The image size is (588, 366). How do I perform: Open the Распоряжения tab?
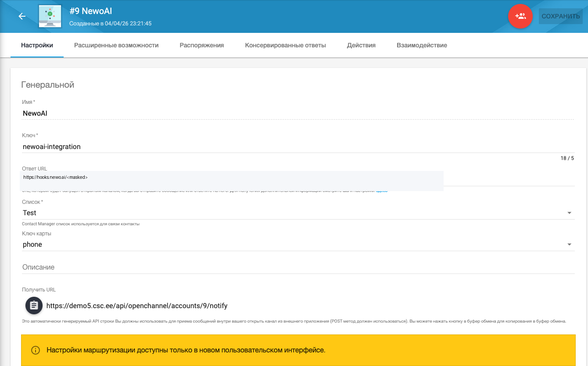pos(202,45)
